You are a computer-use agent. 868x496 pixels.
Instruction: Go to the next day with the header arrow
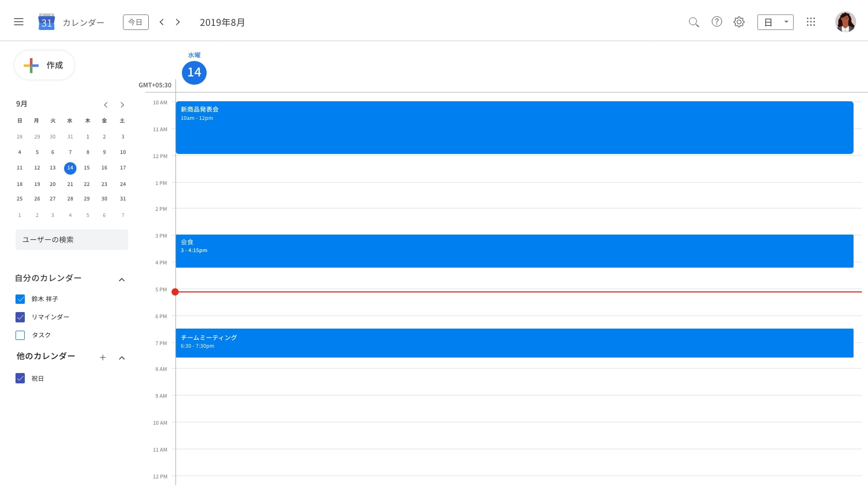click(178, 22)
